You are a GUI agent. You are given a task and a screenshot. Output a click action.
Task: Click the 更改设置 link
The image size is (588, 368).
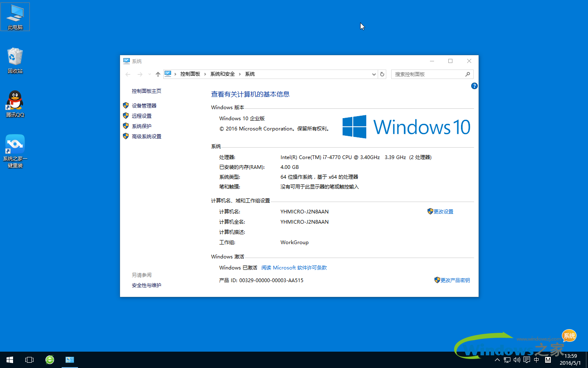click(x=443, y=211)
